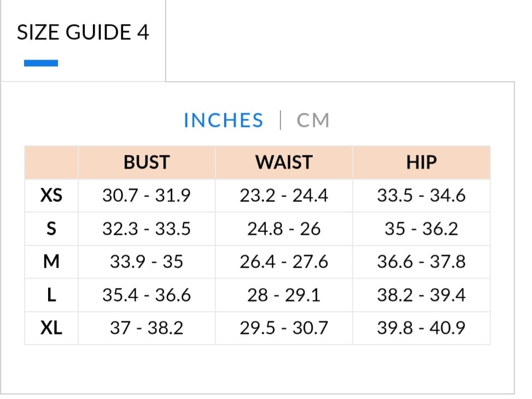
Task: Click the XL hip value 39.8 - 40.9
Action: [x=421, y=328]
